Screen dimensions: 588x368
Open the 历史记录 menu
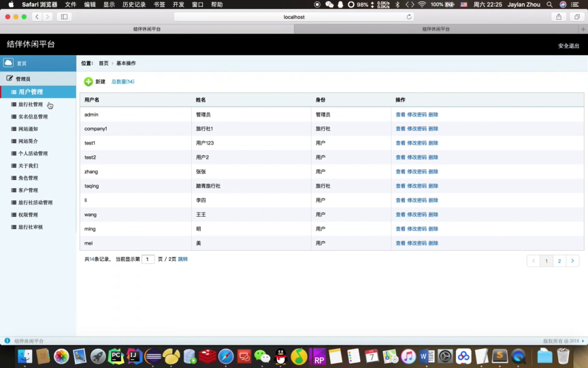[134, 5]
